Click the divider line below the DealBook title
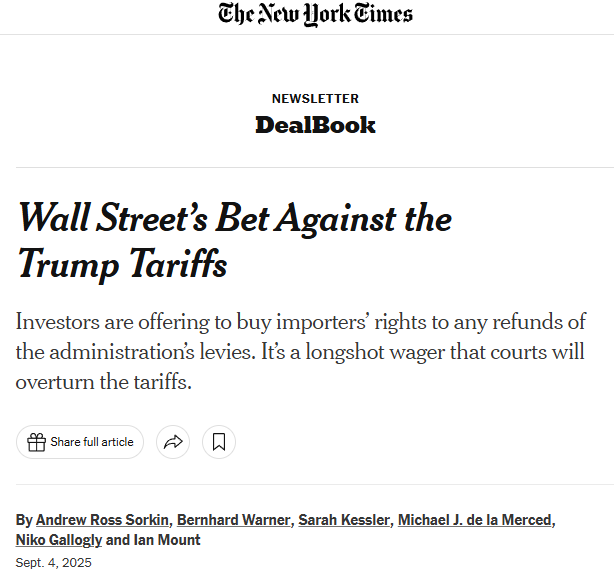The image size is (614, 584). [315, 167]
